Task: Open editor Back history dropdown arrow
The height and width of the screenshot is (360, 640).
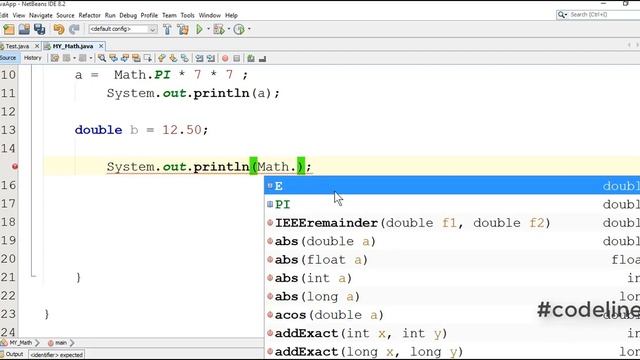Action: (74, 58)
